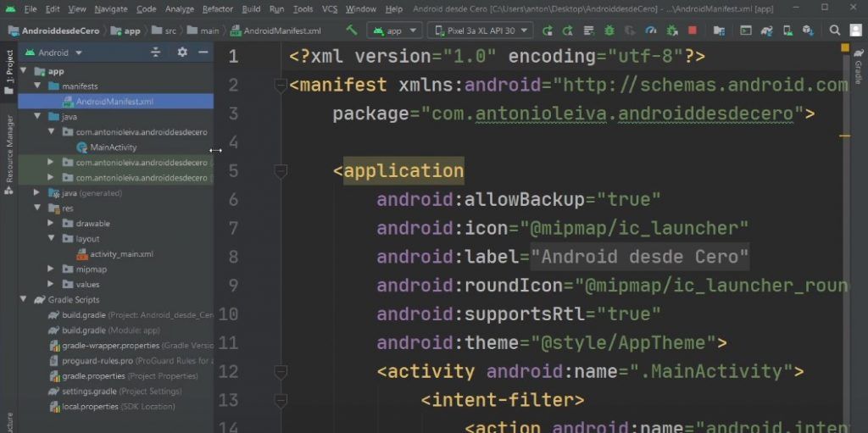Click the Profile app gauge icon
The width and height of the screenshot is (868, 433).
pyautogui.click(x=651, y=31)
